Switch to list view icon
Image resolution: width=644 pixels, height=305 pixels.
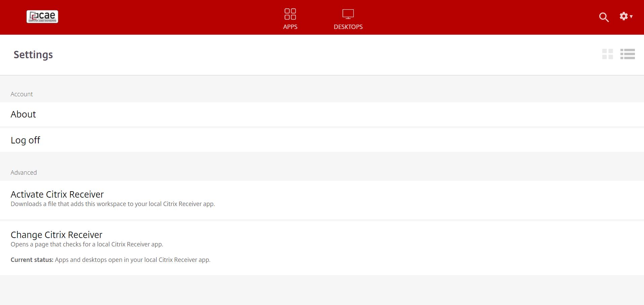pos(628,54)
